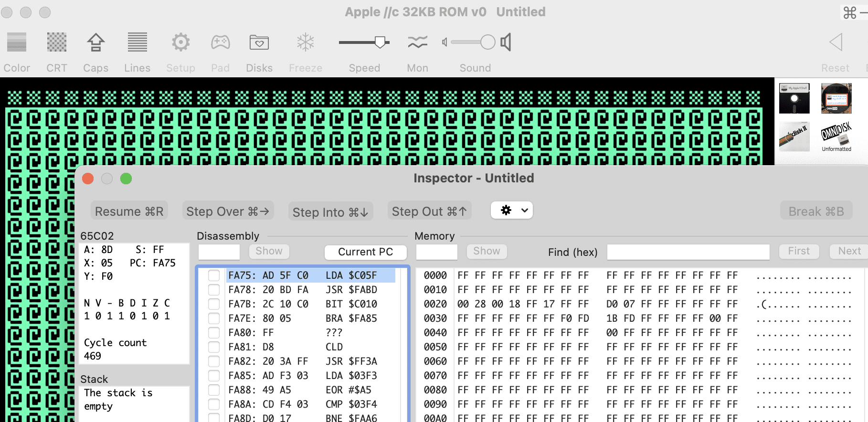Select the 'LDA $C05F' disassembly line
868x422 pixels.
310,275
